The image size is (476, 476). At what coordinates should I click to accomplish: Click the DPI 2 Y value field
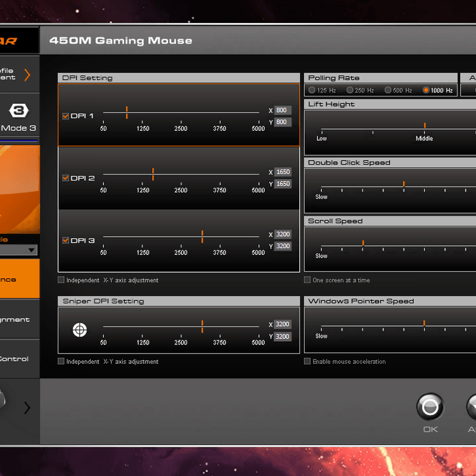283,184
